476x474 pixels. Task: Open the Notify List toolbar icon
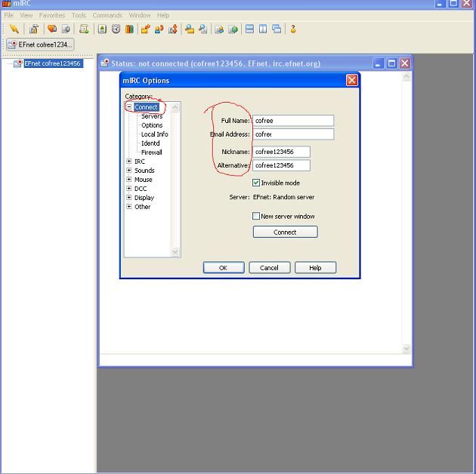219,29
